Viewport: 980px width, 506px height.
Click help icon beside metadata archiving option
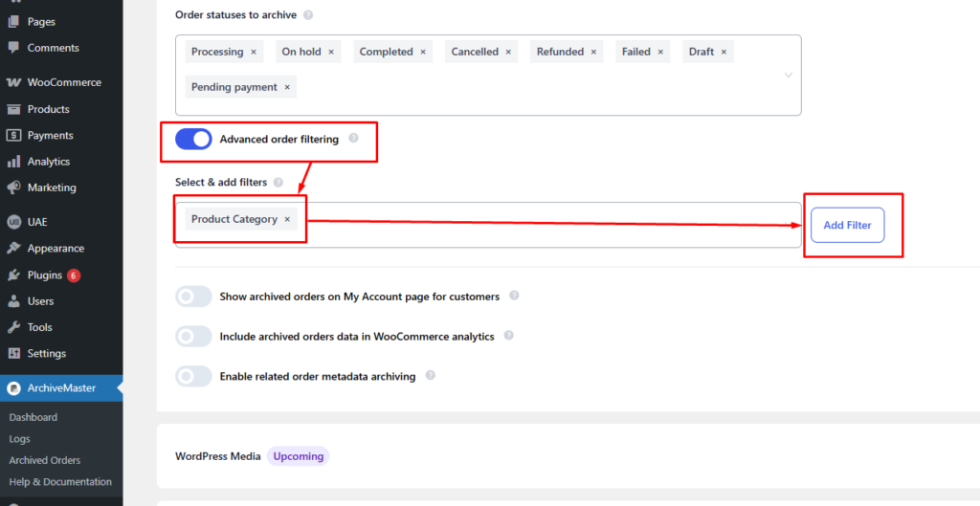(x=430, y=376)
